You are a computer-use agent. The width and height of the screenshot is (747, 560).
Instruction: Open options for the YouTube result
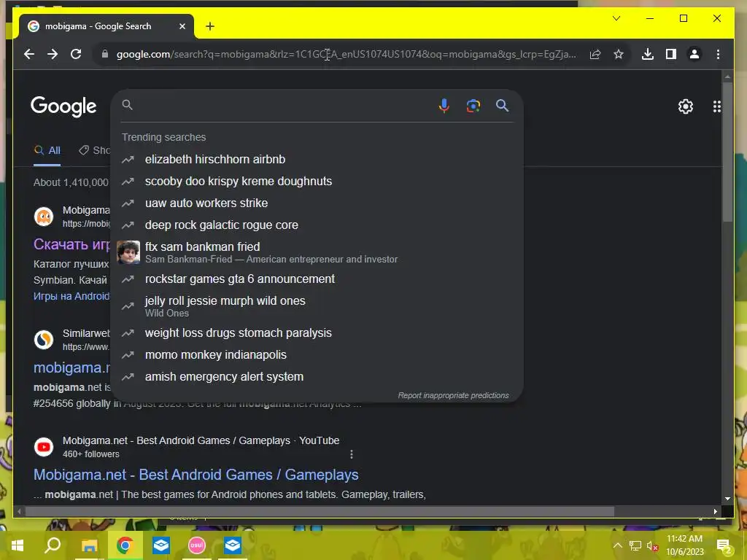[x=352, y=454]
